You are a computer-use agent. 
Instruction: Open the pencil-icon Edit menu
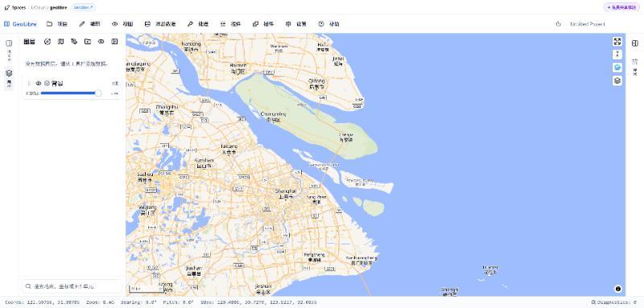[x=89, y=24]
